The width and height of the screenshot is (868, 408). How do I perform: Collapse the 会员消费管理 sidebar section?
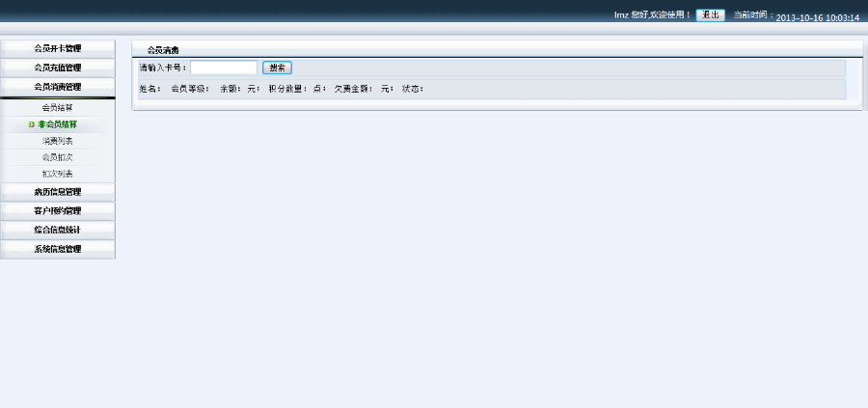point(58,87)
